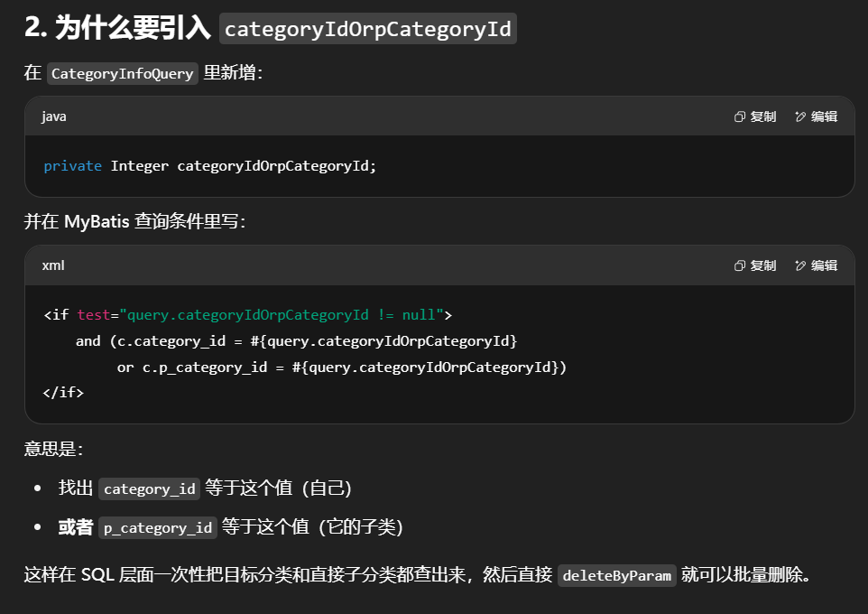Click the bold MyBatis text
This screenshot has width=868, height=614.
point(96,222)
